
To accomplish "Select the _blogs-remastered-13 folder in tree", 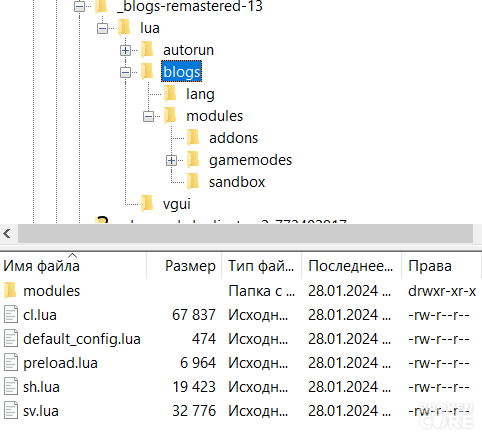I will click(190, 6).
